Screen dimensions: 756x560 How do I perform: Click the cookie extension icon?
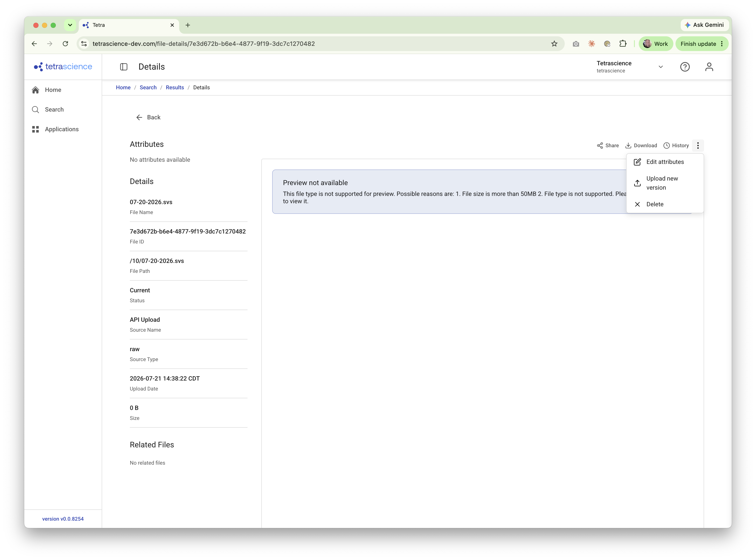(607, 44)
